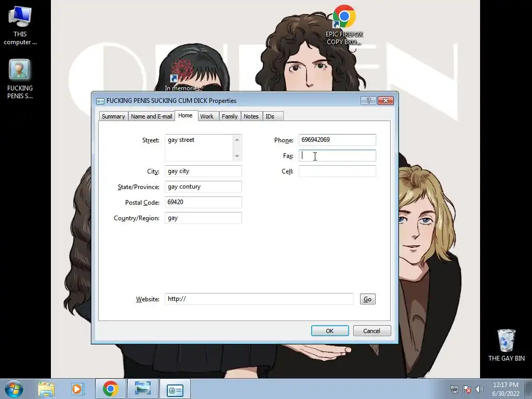Click the taskbar clock and date

(506, 389)
